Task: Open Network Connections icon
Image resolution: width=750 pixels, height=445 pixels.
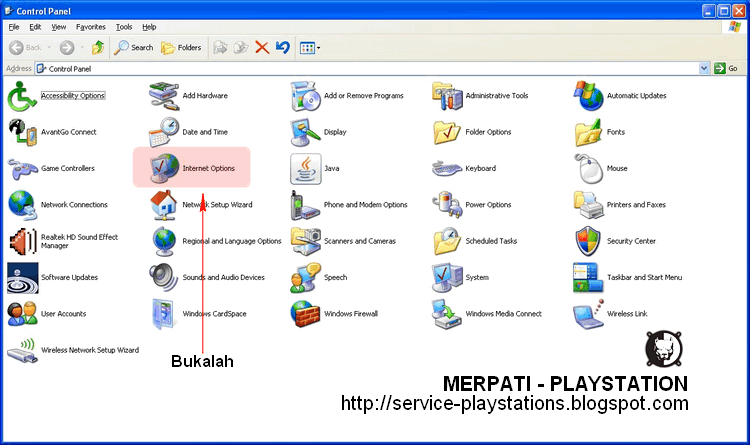Action: coord(22,205)
